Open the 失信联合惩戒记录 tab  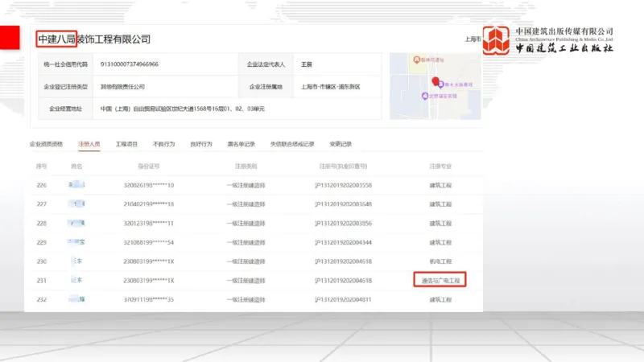(292, 144)
